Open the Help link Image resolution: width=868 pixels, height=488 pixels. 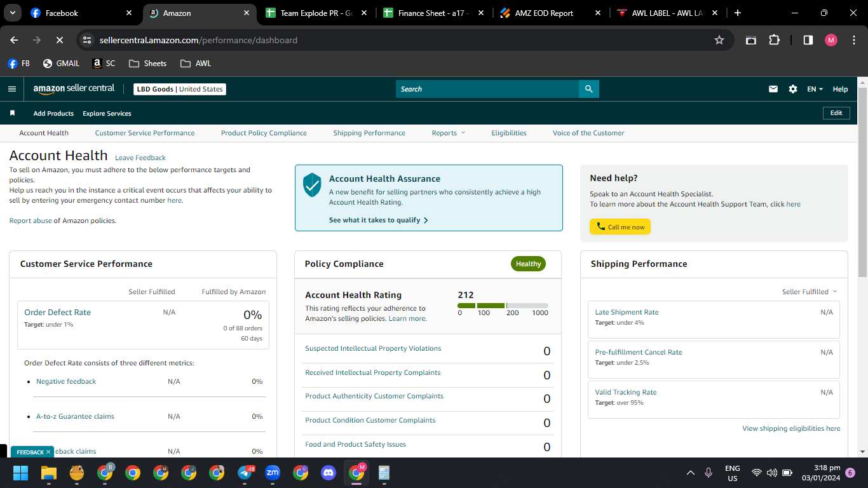click(x=840, y=89)
